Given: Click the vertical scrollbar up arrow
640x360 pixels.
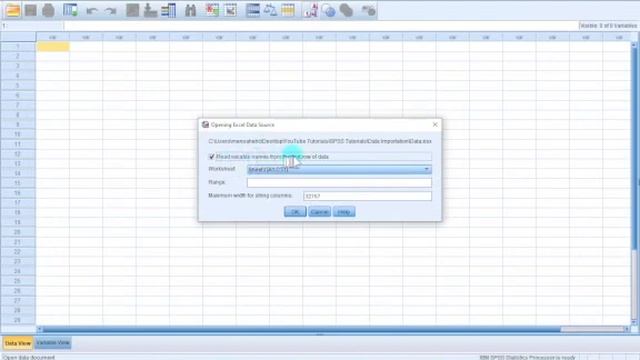Looking at the screenshot, I should point(634,44).
